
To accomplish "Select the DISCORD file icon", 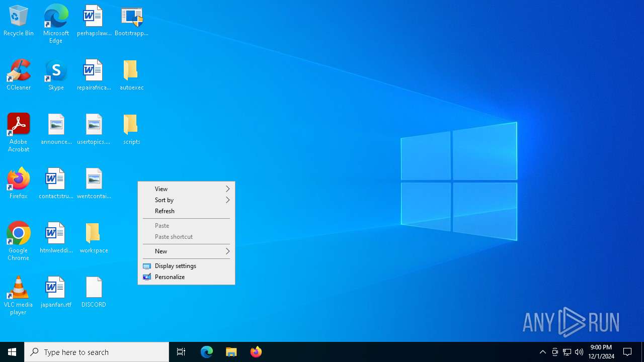I will click(x=94, y=293).
